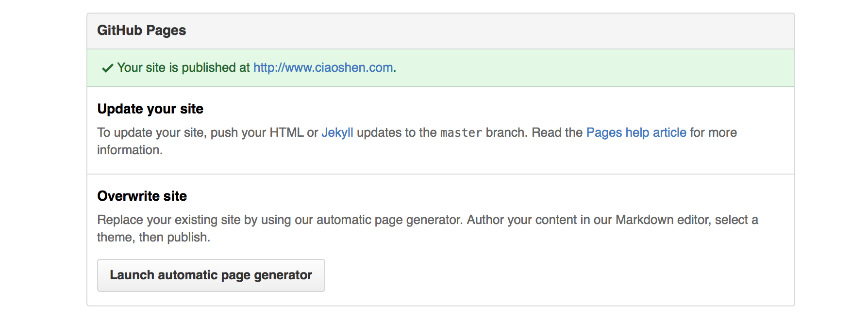The height and width of the screenshot is (320, 868).
Task: Click the word 'HTML' in the update paragraph
Action: pyautogui.click(x=286, y=133)
